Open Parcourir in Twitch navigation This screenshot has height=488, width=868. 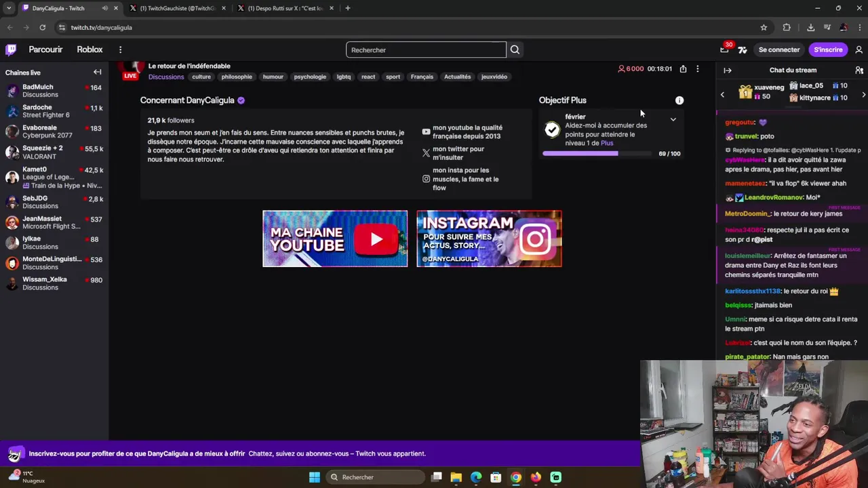[x=45, y=49]
